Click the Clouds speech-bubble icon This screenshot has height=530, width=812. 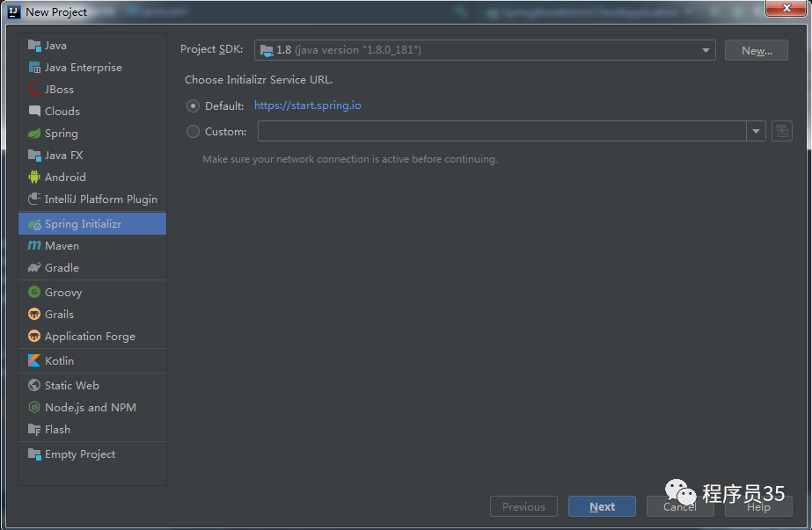[x=34, y=112]
